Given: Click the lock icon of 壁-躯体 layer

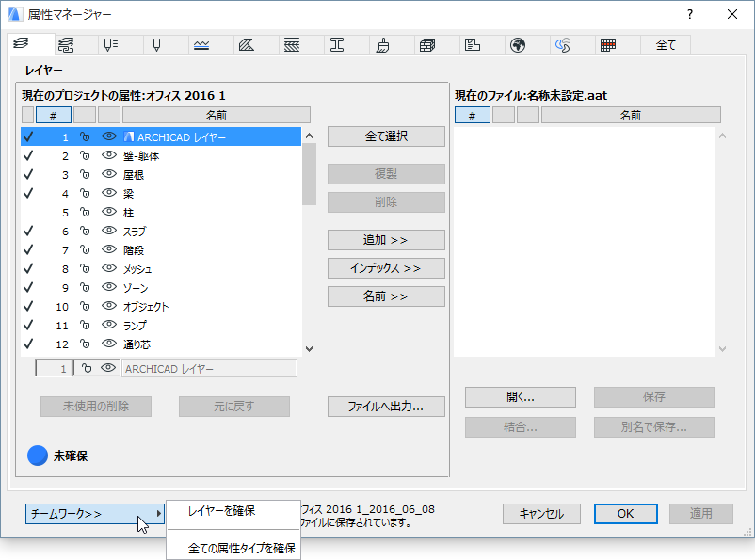Looking at the screenshot, I should (x=86, y=155).
